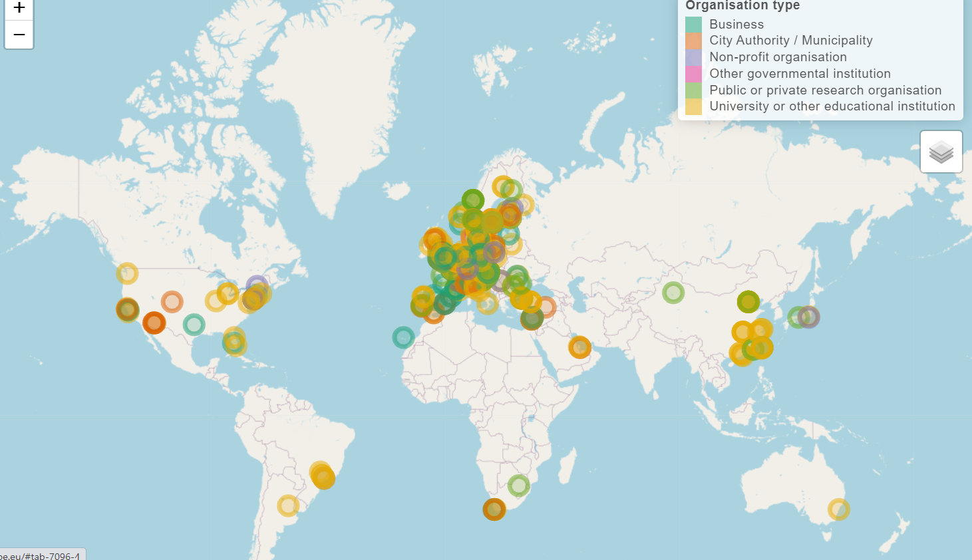Select the 'Business' legend label
The width and height of the screenshot is (972, 560).
point(736,25)
